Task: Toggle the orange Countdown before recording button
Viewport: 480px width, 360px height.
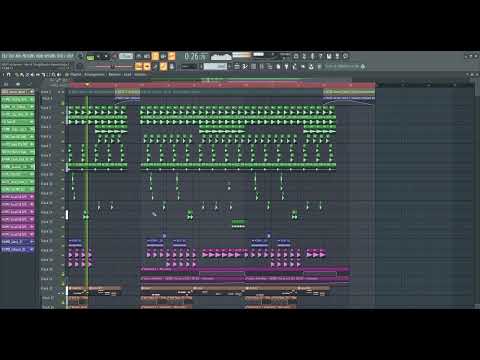Action: (155, 56)
